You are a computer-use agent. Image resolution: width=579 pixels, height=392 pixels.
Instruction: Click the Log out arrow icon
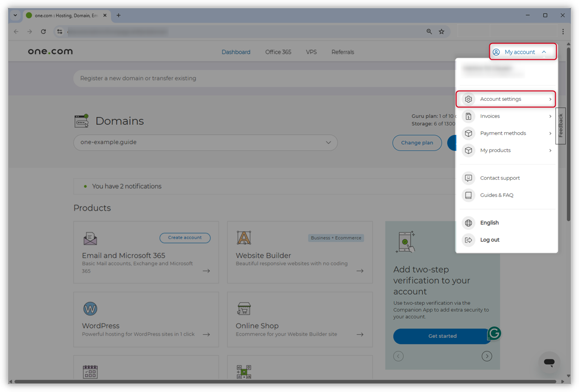point(468,240)
